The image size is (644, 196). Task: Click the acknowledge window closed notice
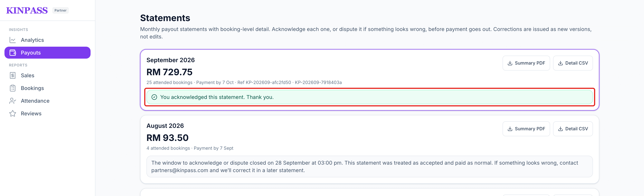[x=370, y=167]
